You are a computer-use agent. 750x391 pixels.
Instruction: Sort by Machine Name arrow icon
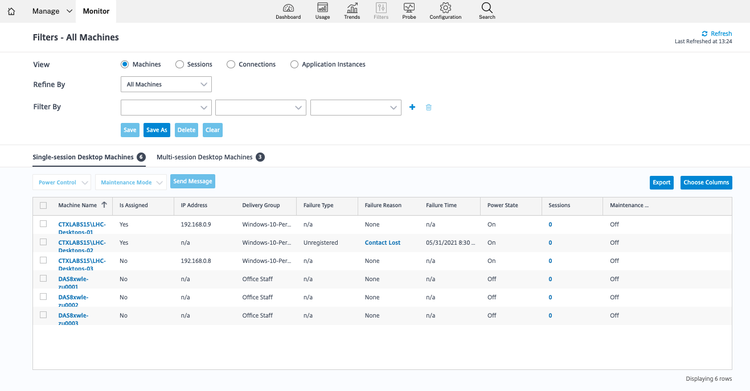(x=104, y=205)
